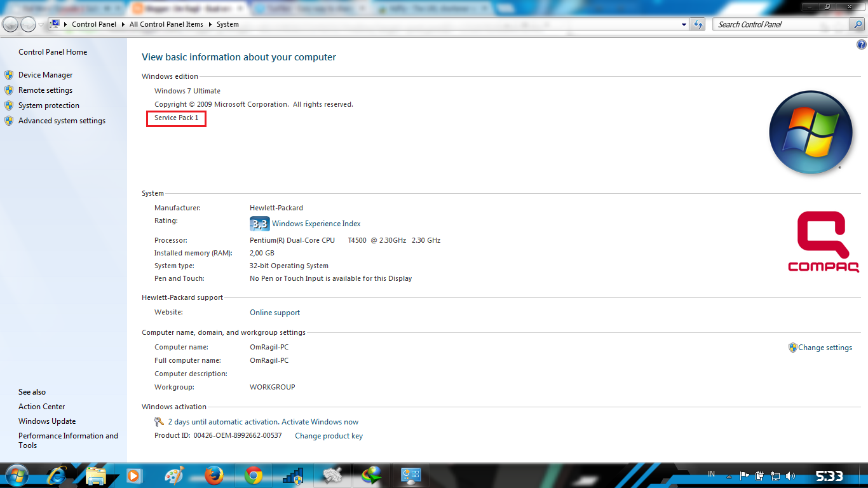The height and width of the screenshot is (488, 868).
Task: Open Windows Media Player from taskbar
Action: [x=133, y=475]
